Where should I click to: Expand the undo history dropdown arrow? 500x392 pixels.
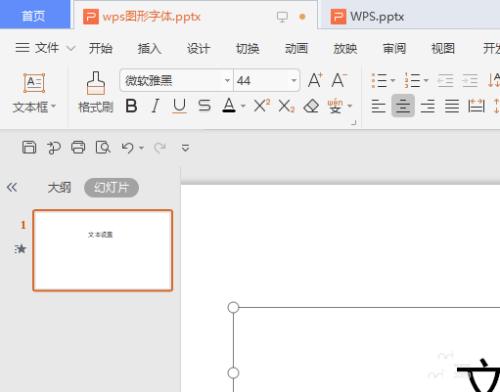tap(141, 148)
